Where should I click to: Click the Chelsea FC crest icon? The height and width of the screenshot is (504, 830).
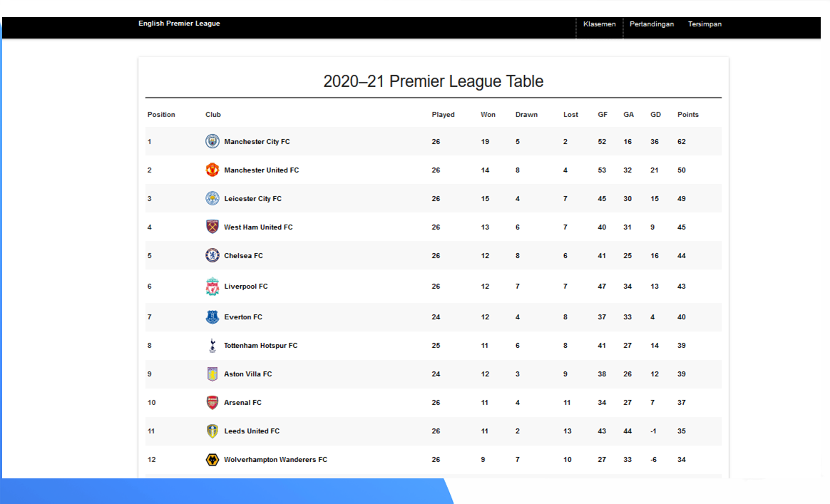pos(212,255)
